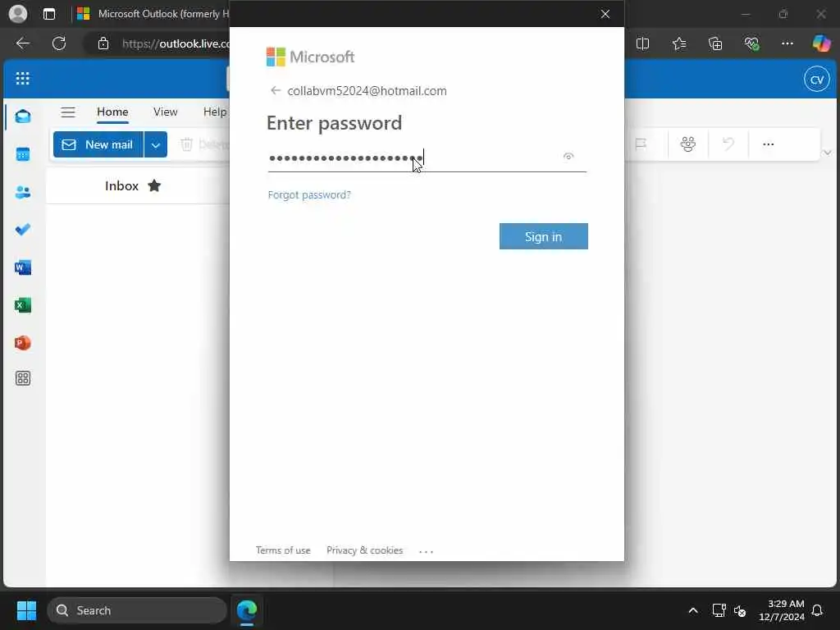Viewport: 840px width, 630px height.
Task: Show hidden icons in system tray
Action: click(692, 610)
